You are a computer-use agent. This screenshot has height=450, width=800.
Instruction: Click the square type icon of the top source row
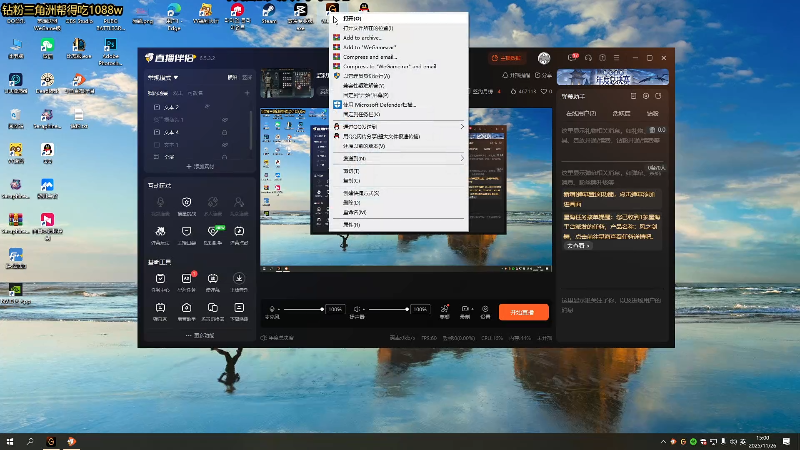click(157, 107)
